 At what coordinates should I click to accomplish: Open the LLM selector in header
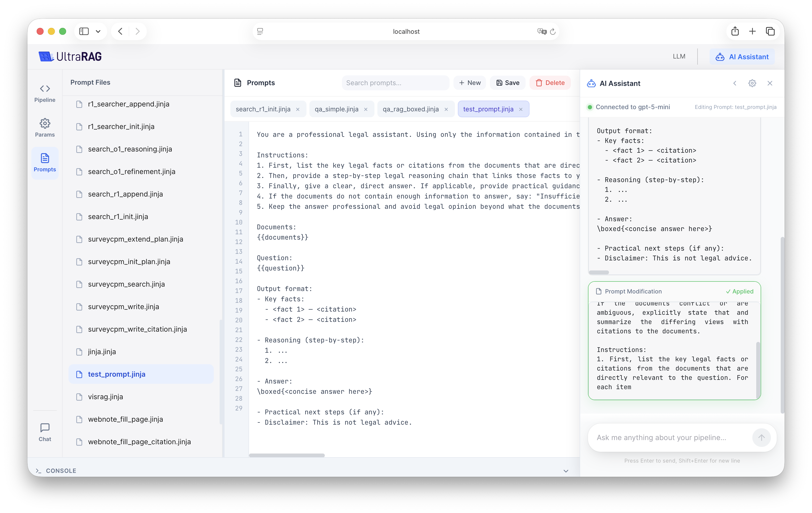click(679, 56)
